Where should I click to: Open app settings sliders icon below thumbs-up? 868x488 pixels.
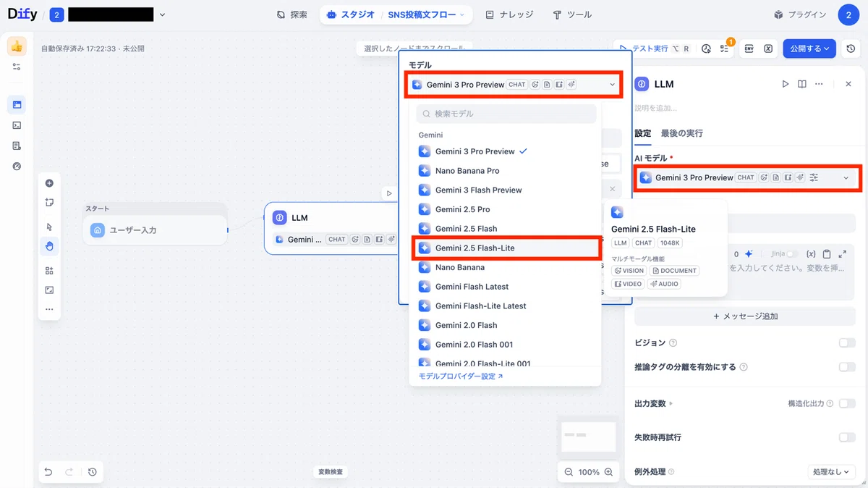point(17,67)
